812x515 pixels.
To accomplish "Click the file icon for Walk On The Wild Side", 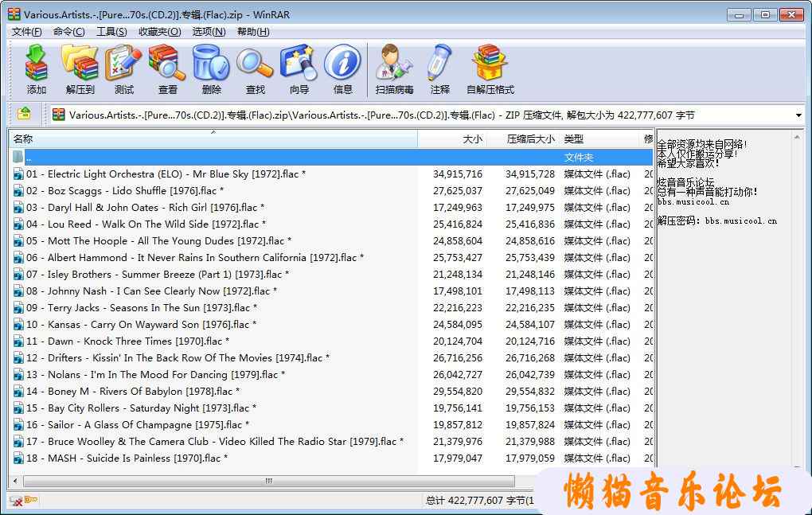I will click(x=18, y=224).
